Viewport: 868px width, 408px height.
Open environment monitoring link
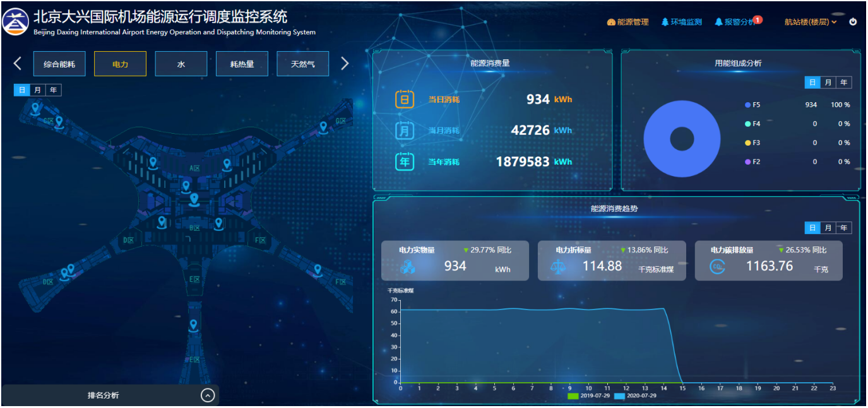point(682,22)
